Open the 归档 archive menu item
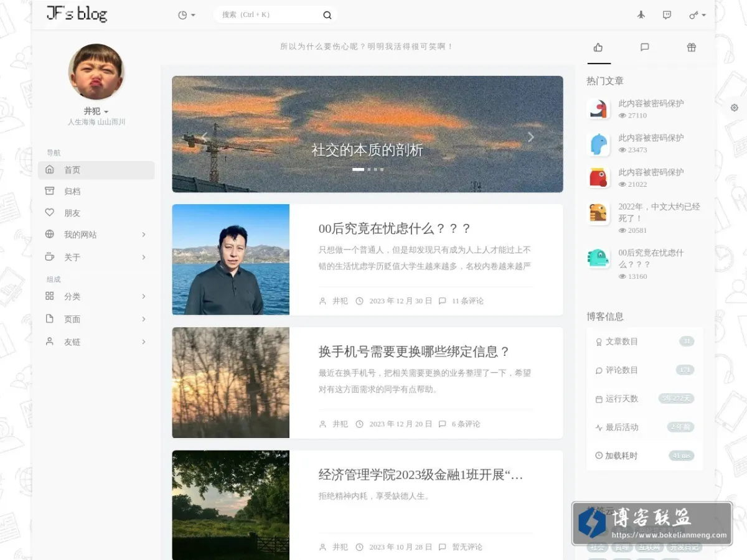 [x=96, y=191]
